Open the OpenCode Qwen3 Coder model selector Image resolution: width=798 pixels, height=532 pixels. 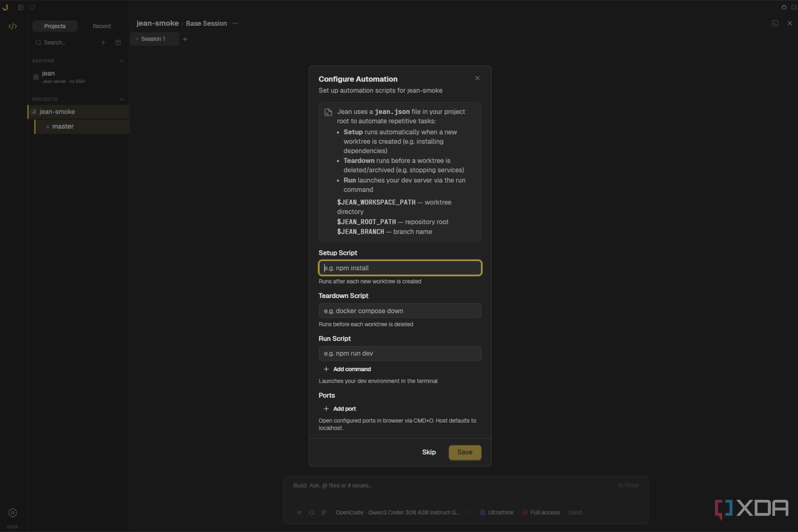coord(402,512)
